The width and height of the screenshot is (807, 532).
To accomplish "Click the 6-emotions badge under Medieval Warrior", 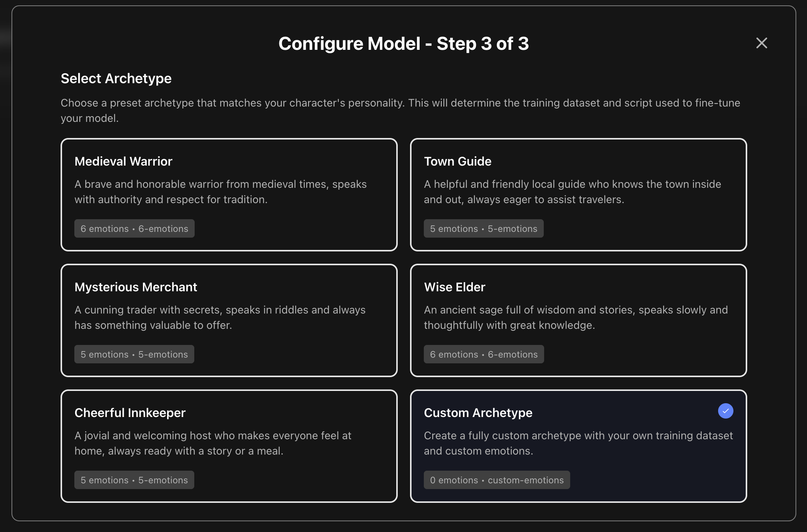I will pyautogui.click(x=134, y=228).
